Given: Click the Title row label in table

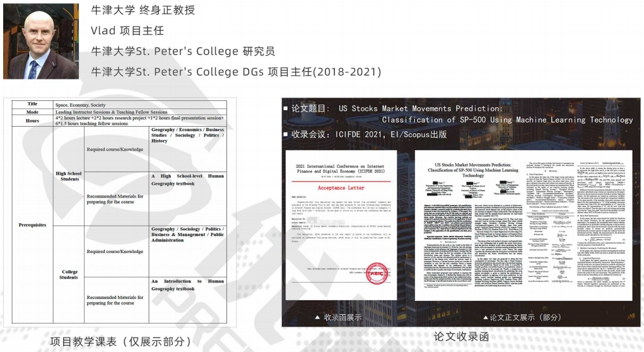Looking at the screenshot, I should click(x=28, y=104).
